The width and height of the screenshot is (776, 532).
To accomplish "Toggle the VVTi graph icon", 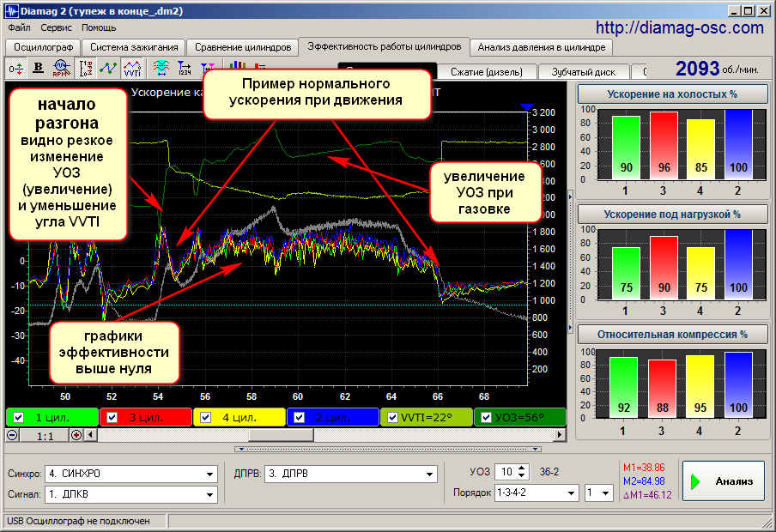I will pos(132,69).
